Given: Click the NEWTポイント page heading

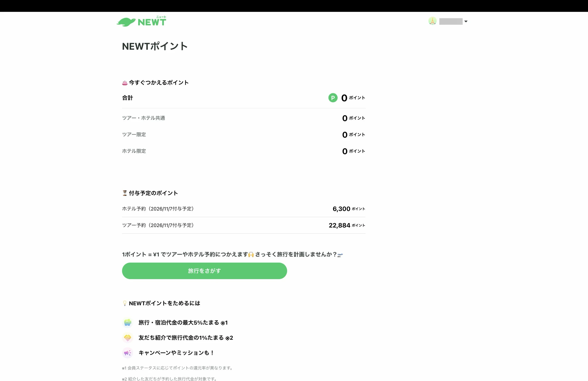Looking at the screenshot, I should pyautogui.click(x=155, y=46).
